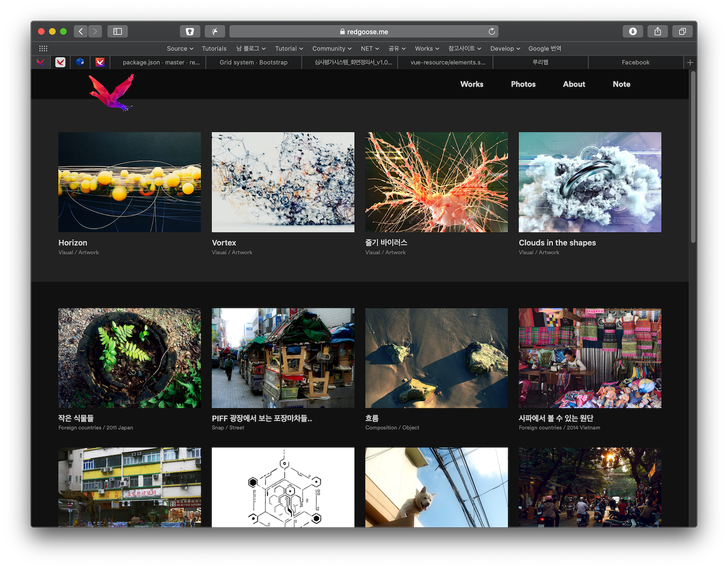The width and height of the screenshot is (728, 568).
Task: Open the bookmarks grid icon
Action: point(43,48)
